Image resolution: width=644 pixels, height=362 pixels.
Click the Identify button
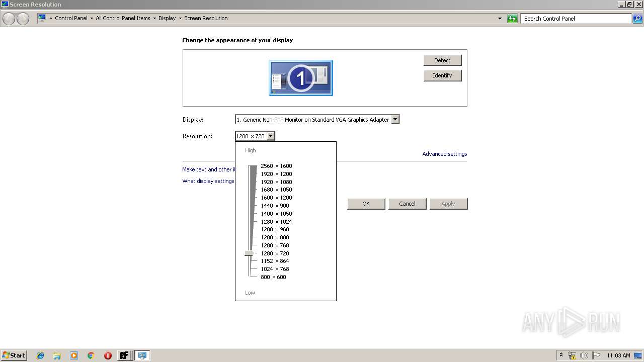pyautogui.click(x=442, y=75)
